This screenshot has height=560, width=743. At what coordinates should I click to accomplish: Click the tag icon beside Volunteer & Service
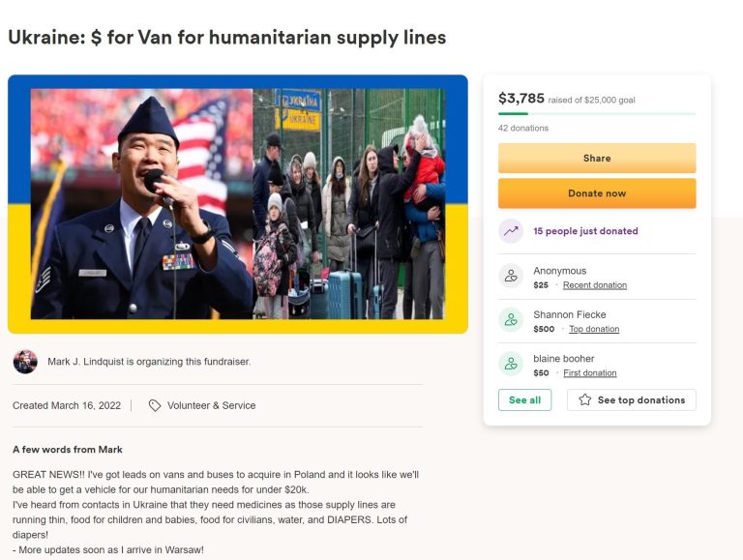tap(155, 405)
